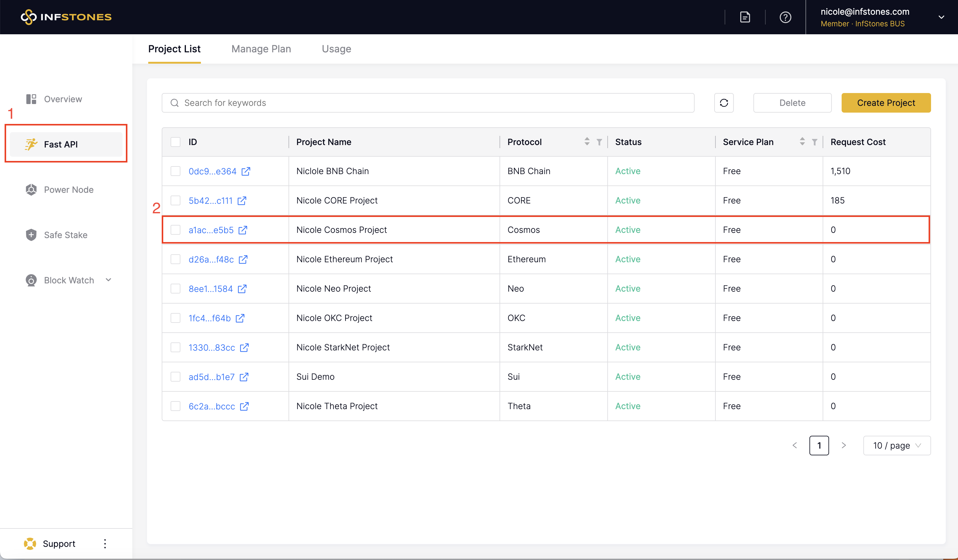Sort by Protocol column arrows

(587, 142)
